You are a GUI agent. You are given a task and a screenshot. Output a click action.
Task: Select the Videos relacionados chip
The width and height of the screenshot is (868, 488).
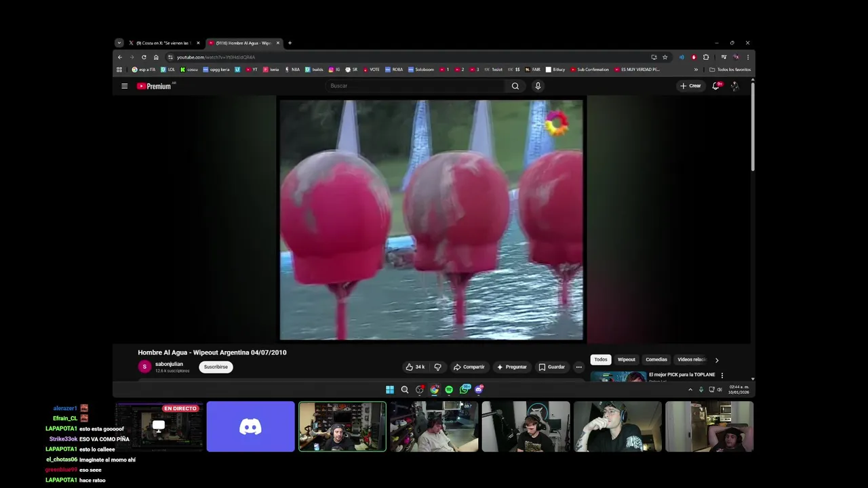692,360
